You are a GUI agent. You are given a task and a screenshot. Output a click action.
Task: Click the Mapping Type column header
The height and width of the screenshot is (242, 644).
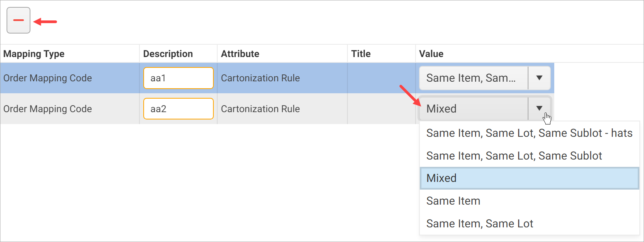[x=34, y=54]
